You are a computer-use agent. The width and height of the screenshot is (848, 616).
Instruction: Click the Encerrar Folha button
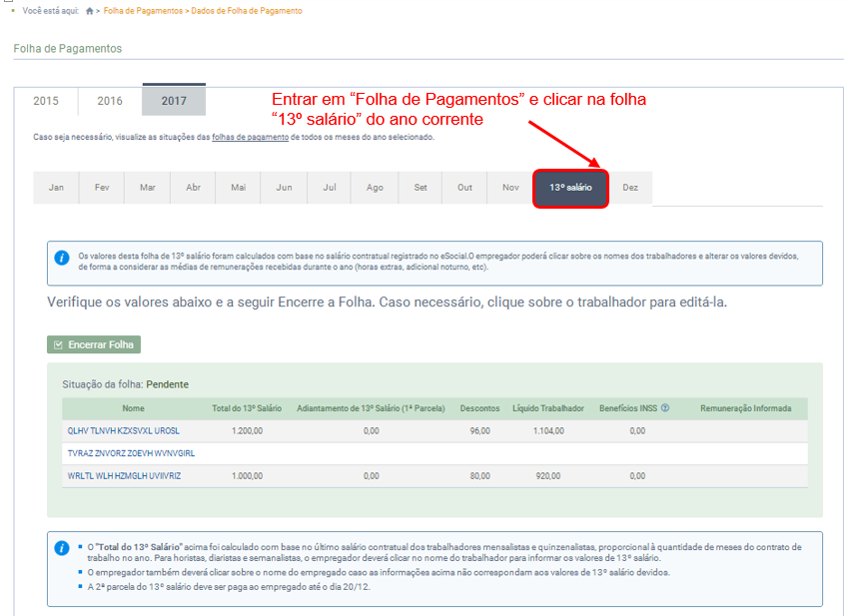coord(93,343)
